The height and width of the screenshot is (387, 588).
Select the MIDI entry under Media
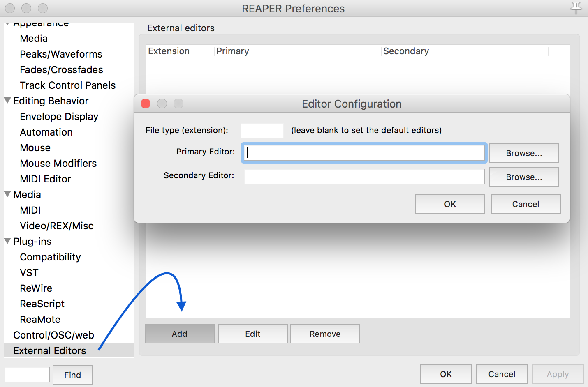tap(30, 210)
